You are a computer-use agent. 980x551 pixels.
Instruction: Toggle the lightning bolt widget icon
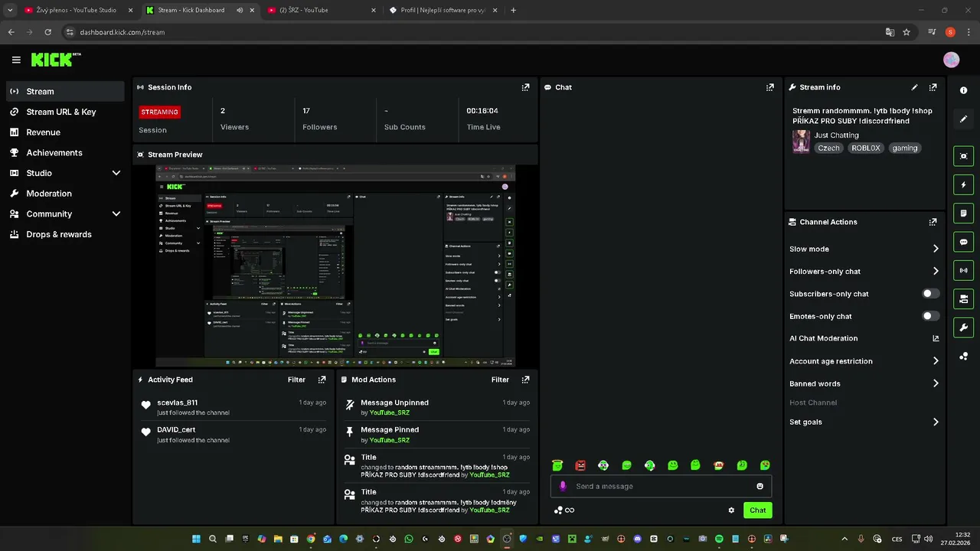coord(963,184)
